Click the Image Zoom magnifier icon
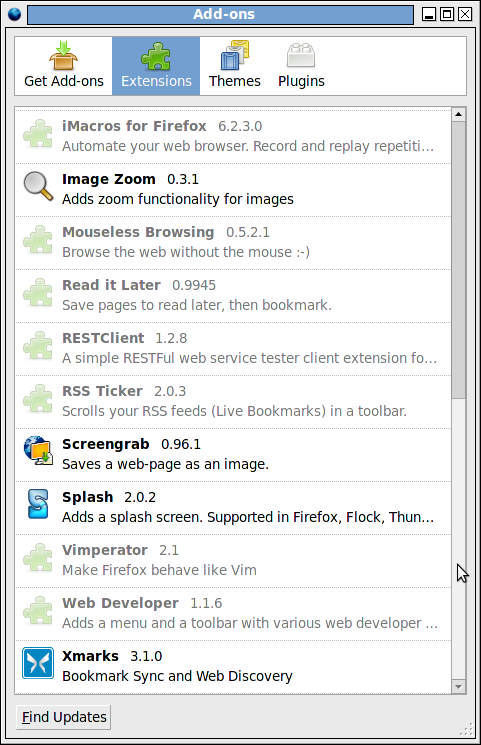Viewport: 481px width, 745px height. 38,186
